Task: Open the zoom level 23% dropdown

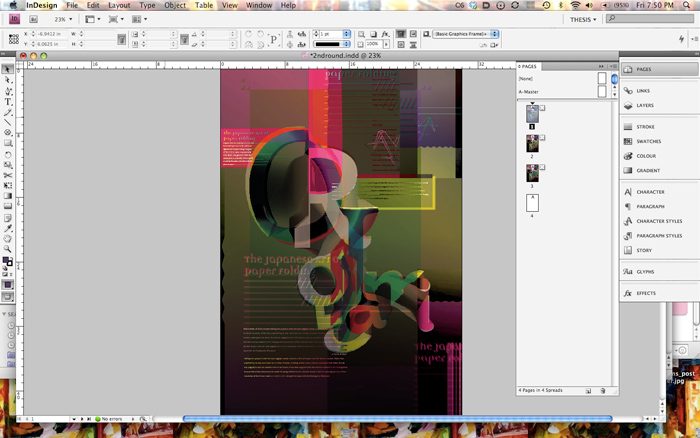Action: pyautogui.click(x=63, y=19)
